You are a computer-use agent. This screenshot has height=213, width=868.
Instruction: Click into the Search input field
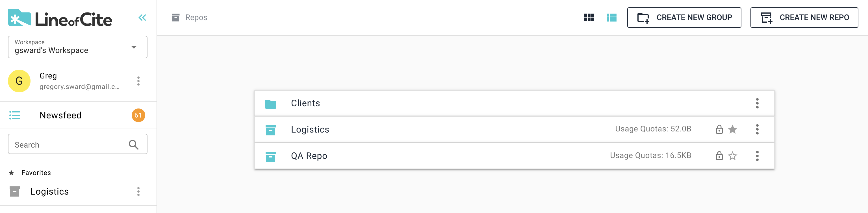point(68,145)
